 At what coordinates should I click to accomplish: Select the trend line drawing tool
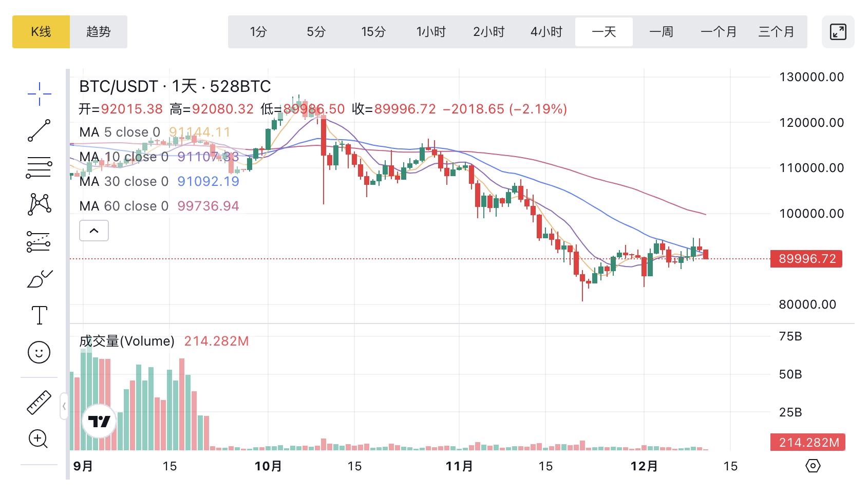[39, 130]
